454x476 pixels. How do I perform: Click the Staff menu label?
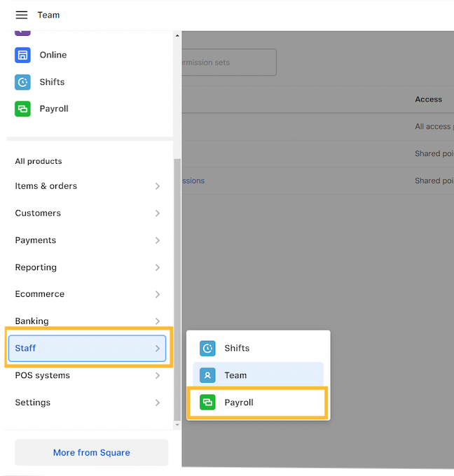[25, 348]
